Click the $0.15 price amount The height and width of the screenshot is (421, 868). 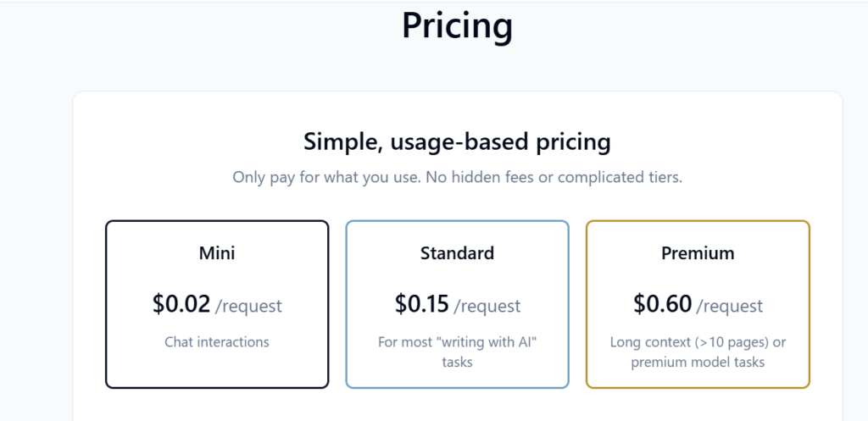pyautogui.click(x=422, y=304)
